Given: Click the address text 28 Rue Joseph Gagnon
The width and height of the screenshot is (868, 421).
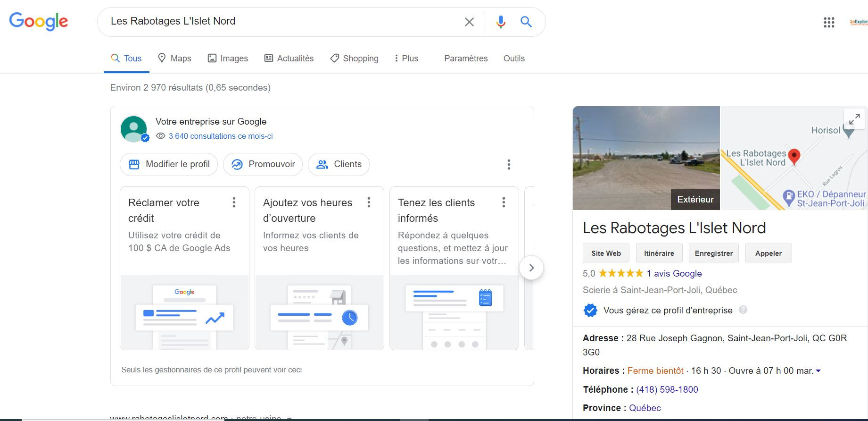Looking at the screenshot, I should pyautogui.click(x=675, y=338).
